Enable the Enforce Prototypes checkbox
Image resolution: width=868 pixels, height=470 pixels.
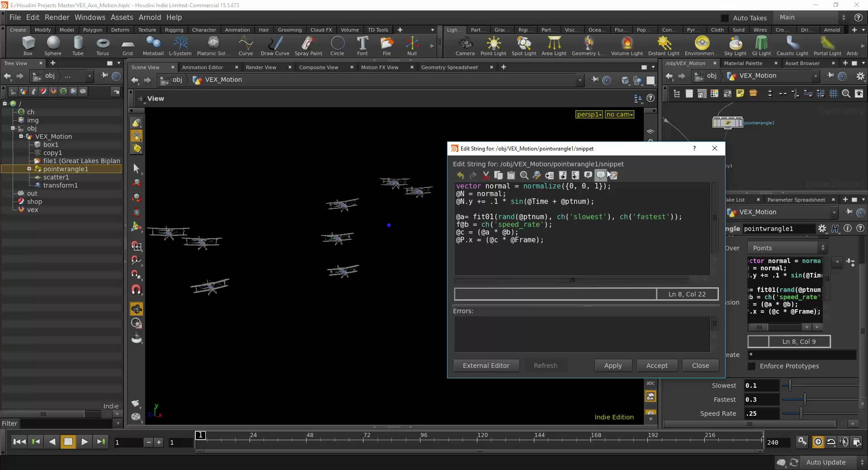[751, 367]
